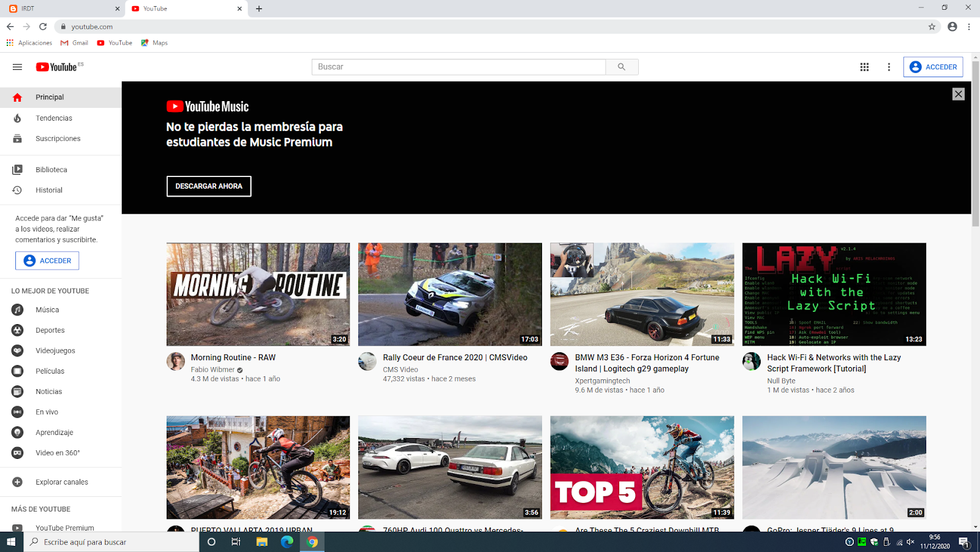The width and height of the screenshot is (980, 552).
Task: Click the En vivo category icon
Action: [x=17, y=412]
